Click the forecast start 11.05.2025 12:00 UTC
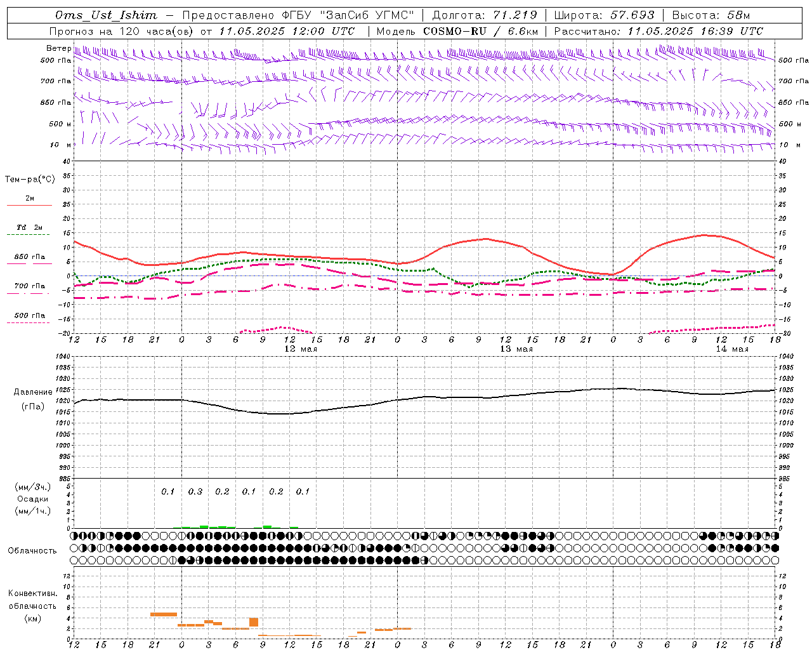 (x=287, y=31)
